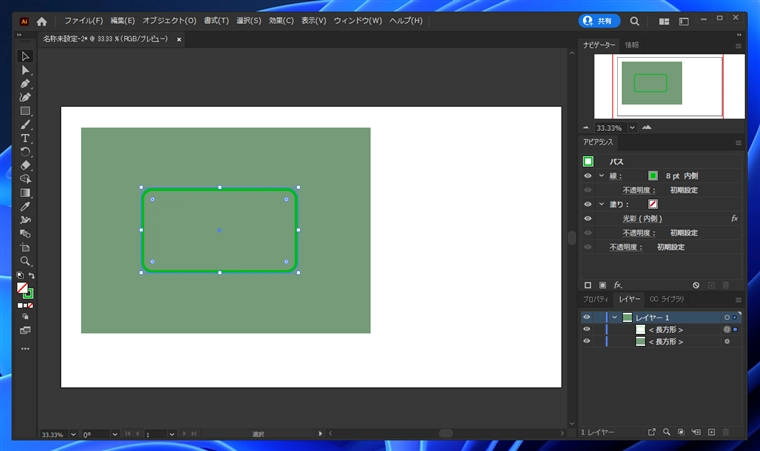Select the Direct Selection tool
The height and width of the screenshot is (451, 760).
tap(25, 70)
